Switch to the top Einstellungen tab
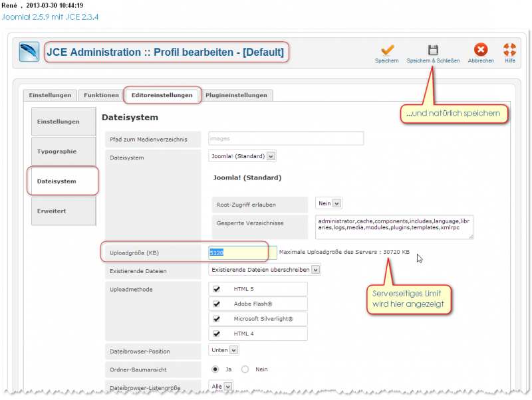The image size is (532, 400). click(x=51, y=95)
